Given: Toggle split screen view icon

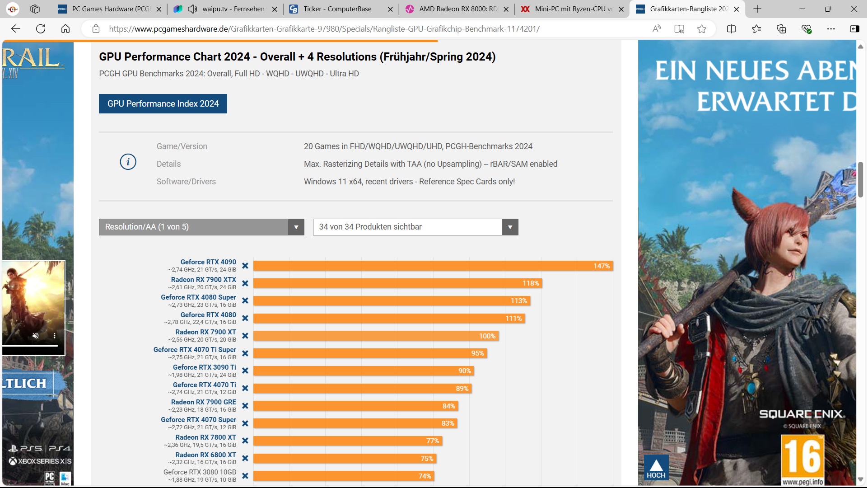Looking at the screenshot, I should [732, 29].
